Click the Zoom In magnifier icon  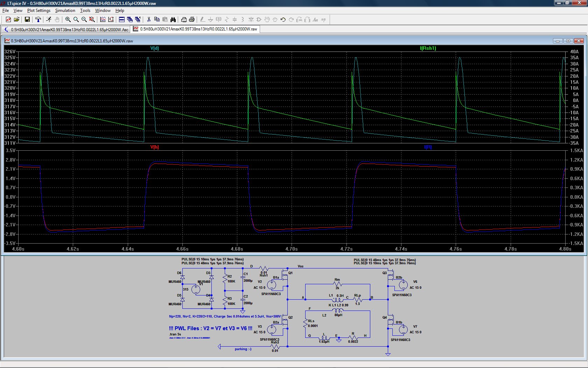68,20
